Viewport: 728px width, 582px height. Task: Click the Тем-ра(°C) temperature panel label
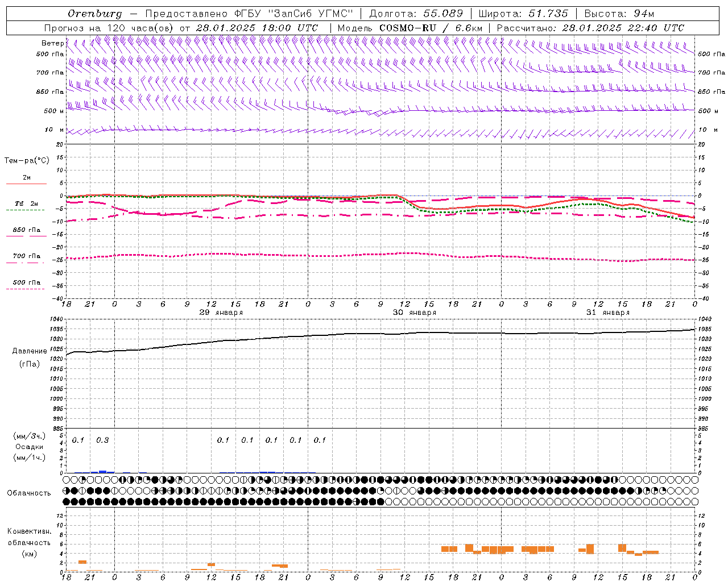(x=27, y=161)
